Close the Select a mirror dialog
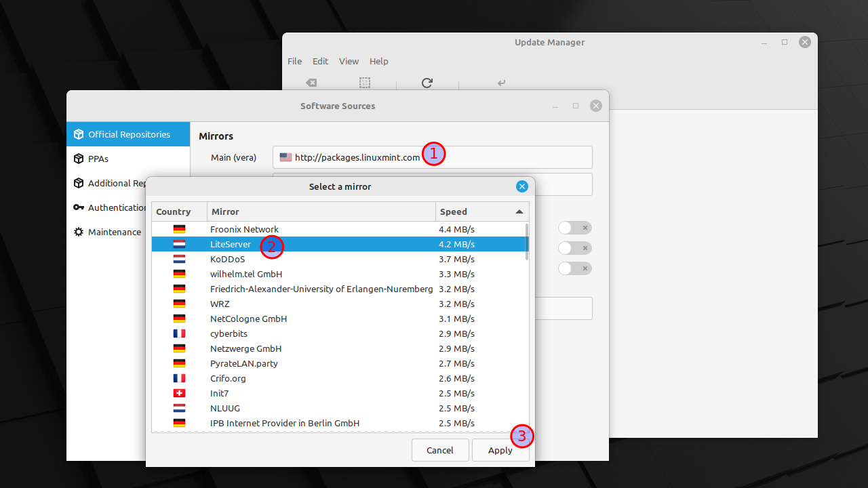 [521, 186]
